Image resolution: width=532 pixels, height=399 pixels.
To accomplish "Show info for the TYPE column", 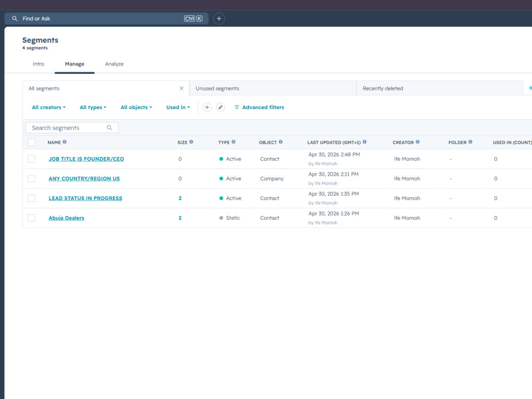I will [234, 142].
